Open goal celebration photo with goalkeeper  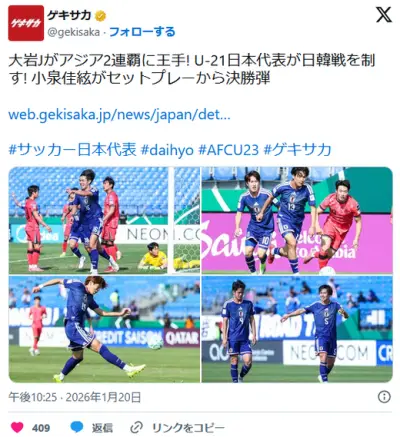click(104, 220)
